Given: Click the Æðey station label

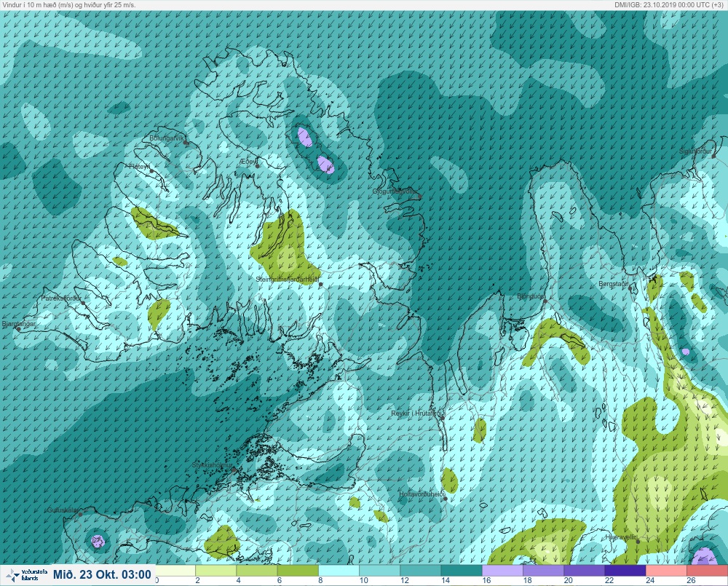Looking at the screenshot, I should click(248, 161).
